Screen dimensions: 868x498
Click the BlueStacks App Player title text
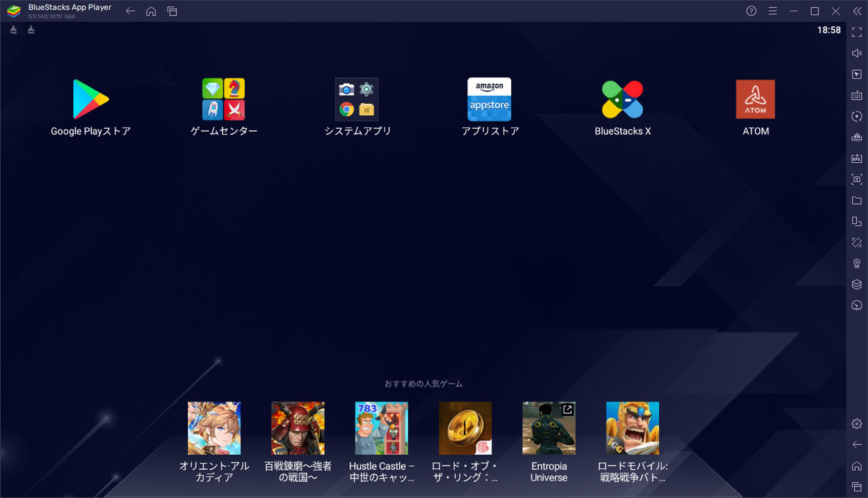70,7
